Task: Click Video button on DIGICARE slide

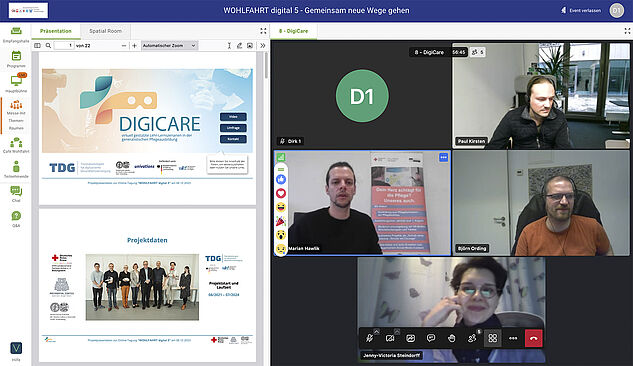Action: point(233,117)
